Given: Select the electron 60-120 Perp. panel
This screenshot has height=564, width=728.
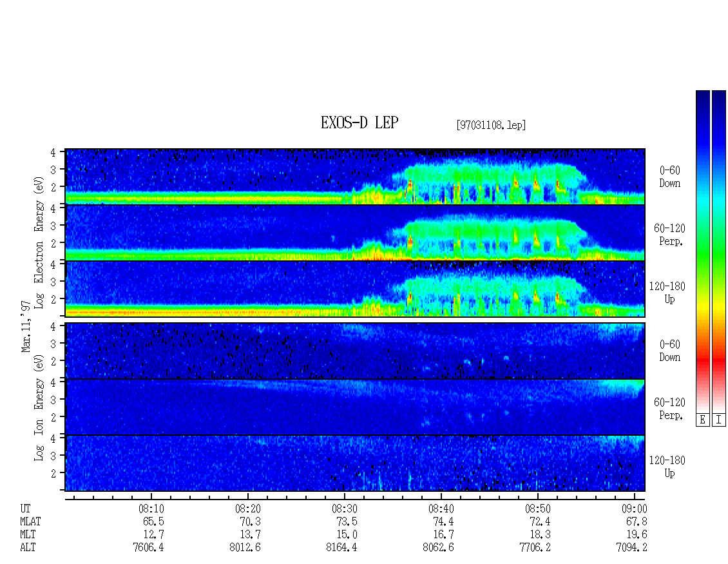Looking at the screenshot, I should click(x=355, y=233).
